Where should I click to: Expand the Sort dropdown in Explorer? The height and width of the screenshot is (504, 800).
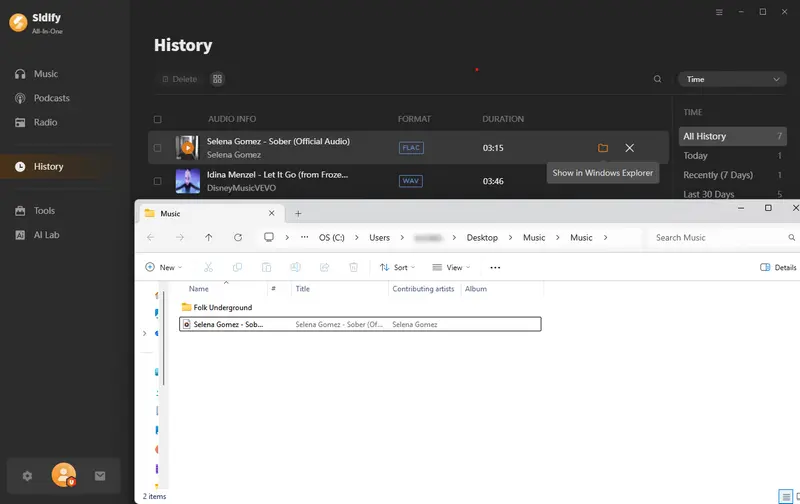click(399, 268)
